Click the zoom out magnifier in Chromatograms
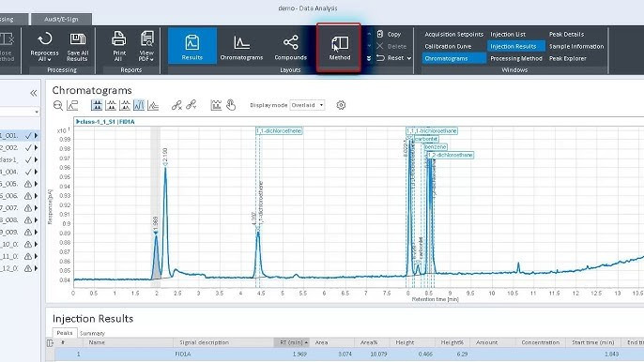644x362 pixels. pyautogui.click(x=58, y=105)
